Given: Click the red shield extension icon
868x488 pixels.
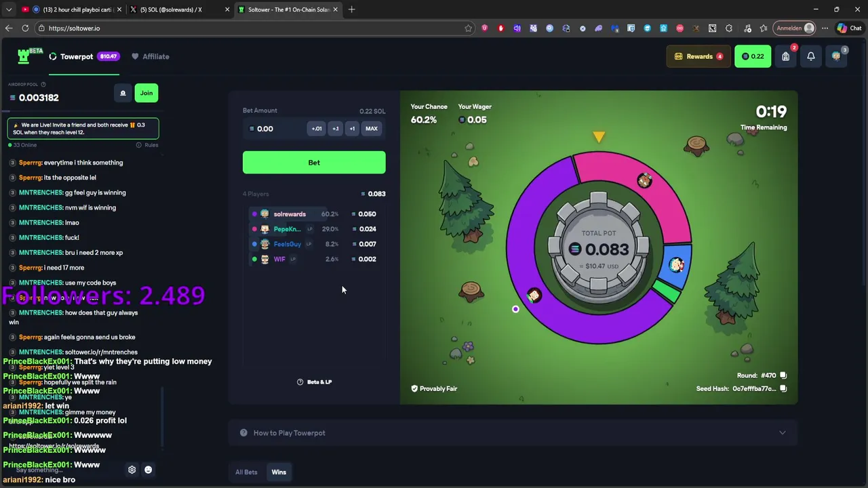Looking at the screenshot, I should pos(484,28).
